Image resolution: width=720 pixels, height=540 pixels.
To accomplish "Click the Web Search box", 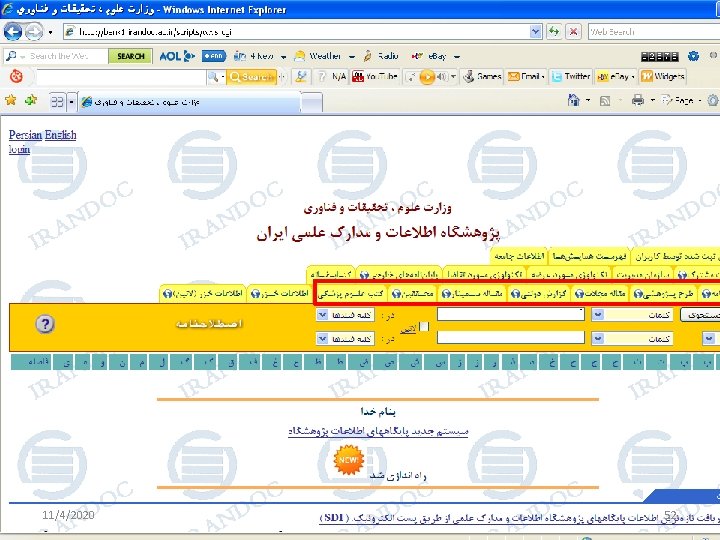I will pos(654,32).
